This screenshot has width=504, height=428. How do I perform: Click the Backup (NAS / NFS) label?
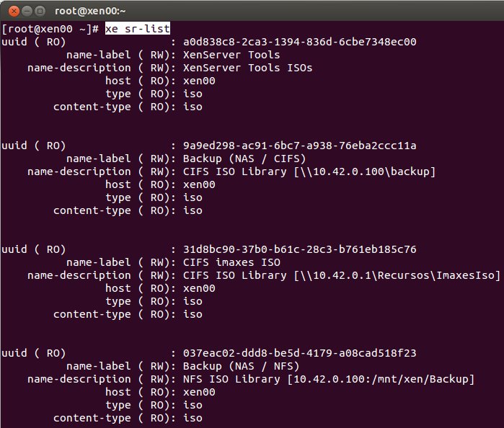tap(241, 366)
